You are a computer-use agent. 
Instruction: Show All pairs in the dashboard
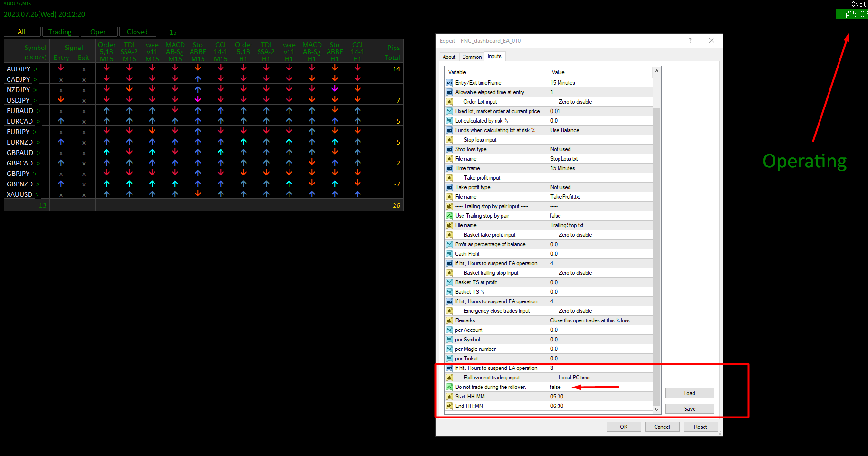(x=22, y=32)
